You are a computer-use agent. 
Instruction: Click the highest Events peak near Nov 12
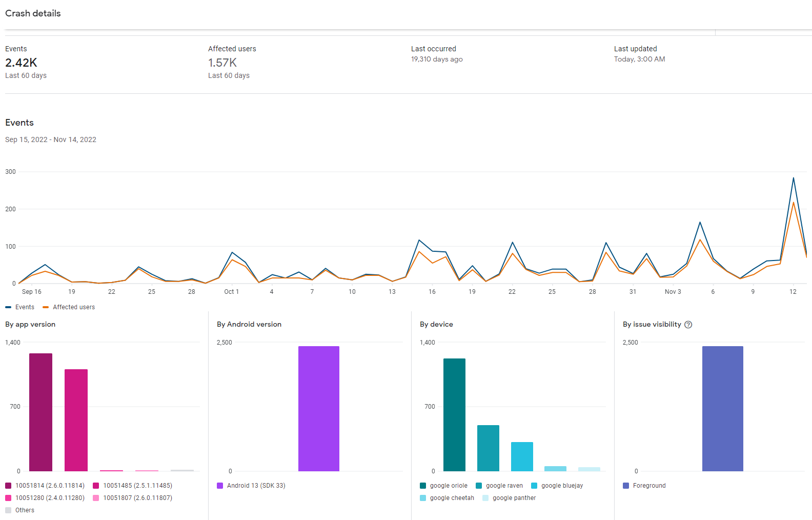[x=794, y=178]
